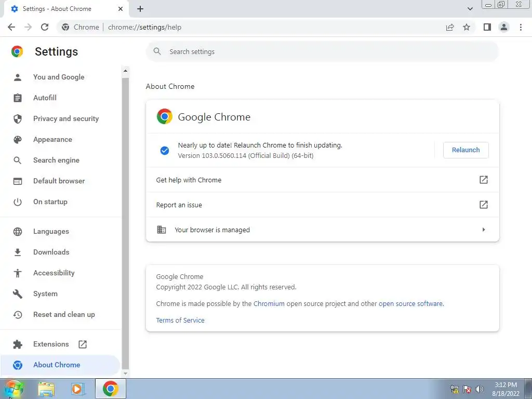The width and height of the screenshot is (532, 399).
Task: Open Default browser settings
Action: coord(59,181)
